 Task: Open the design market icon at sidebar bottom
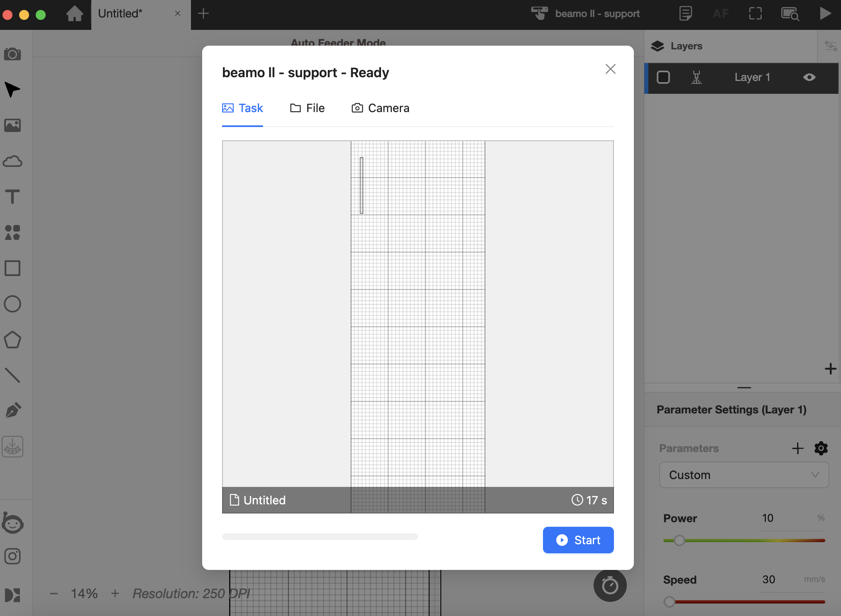[x=12, y=595]
